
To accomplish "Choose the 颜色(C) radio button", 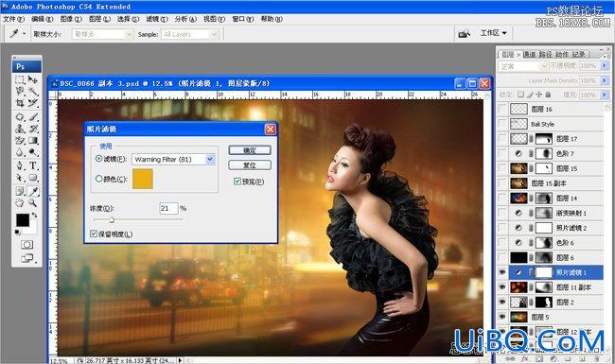I will point(98,179).
